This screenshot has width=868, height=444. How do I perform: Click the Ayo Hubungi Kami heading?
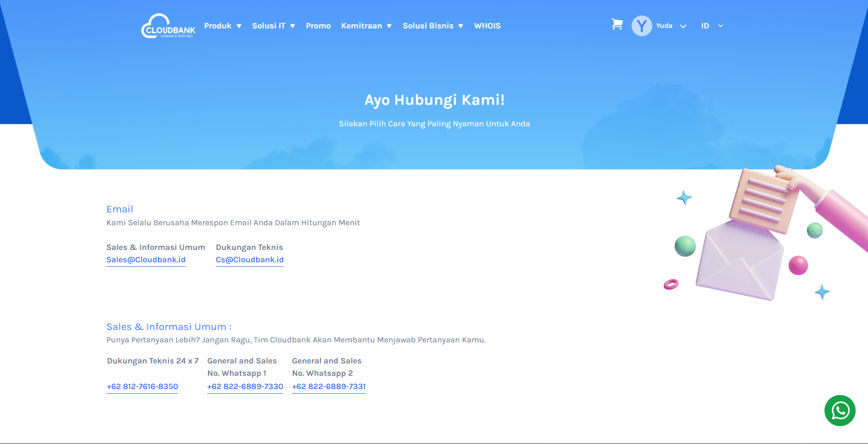[x=434, y=100]
